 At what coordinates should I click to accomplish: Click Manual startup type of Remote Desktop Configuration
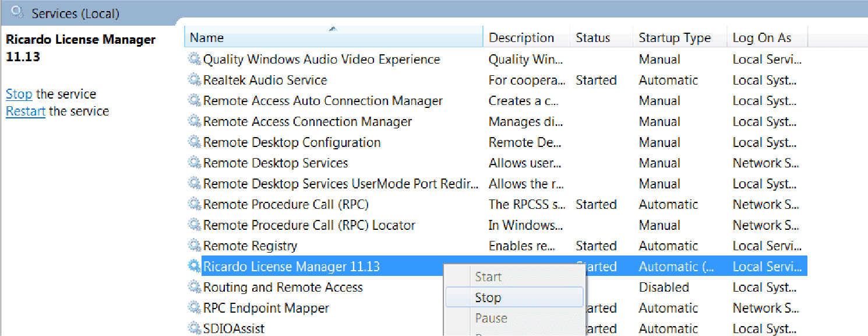coord(660,142)
